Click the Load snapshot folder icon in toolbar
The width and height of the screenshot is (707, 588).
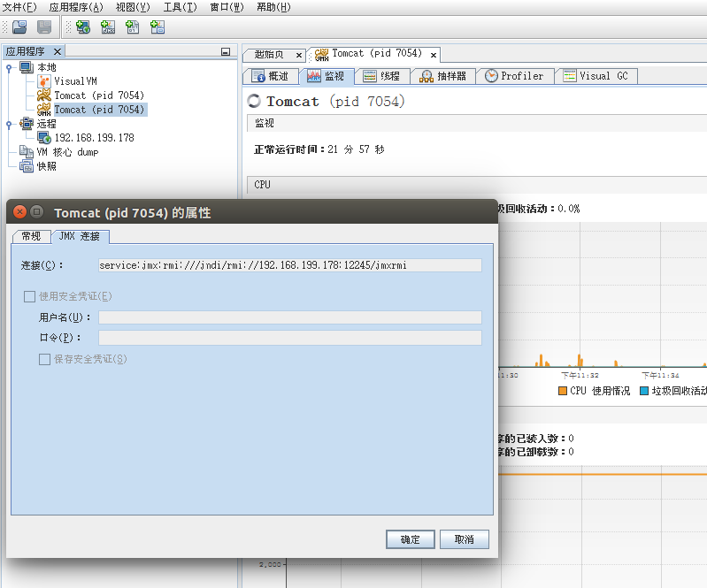(19, 27)
